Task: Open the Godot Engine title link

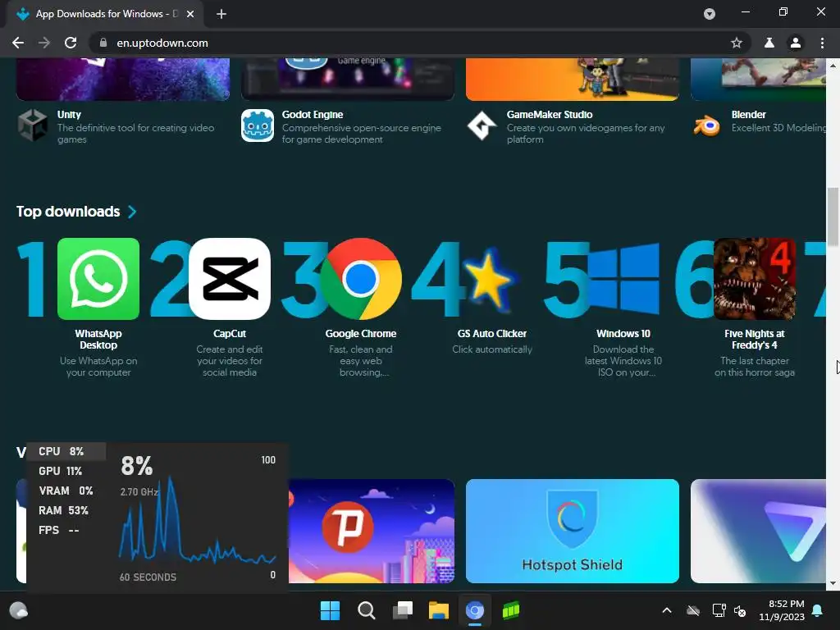Action: point(313,115)
